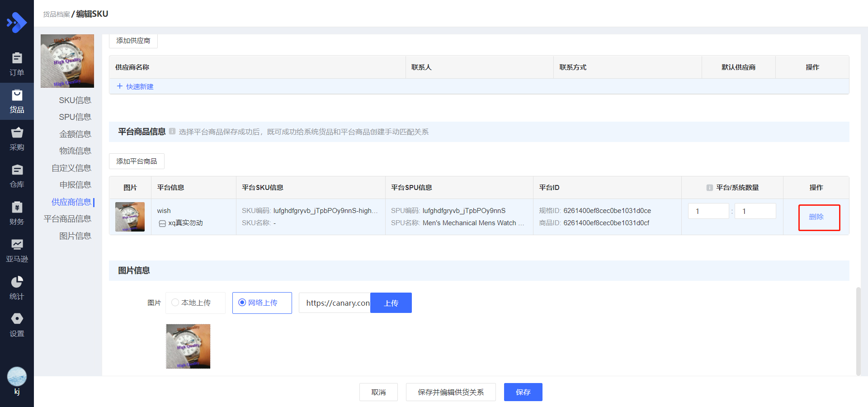Click the 联系方式 column header
The width and height of the screenshot is (868, 407).
point(573,67)
